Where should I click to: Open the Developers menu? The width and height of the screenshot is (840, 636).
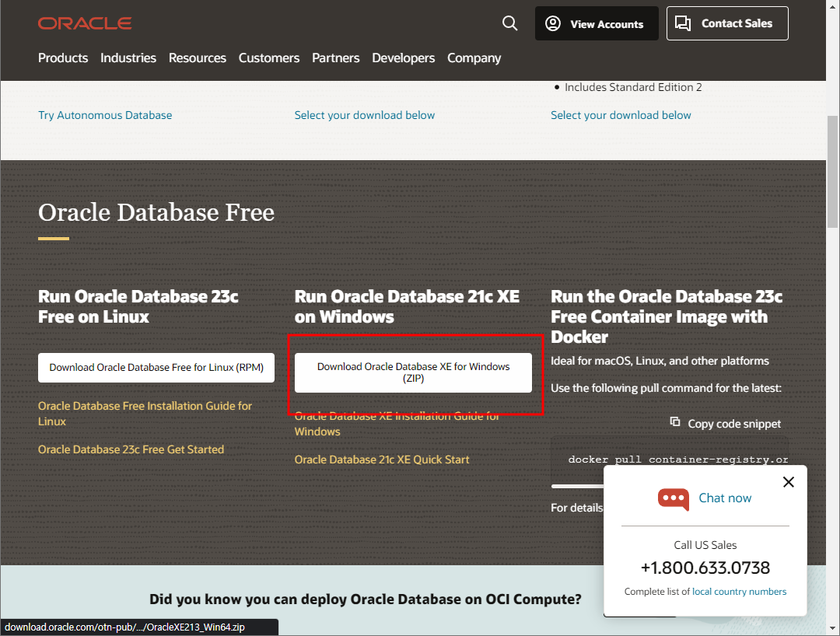pos(403,58)
